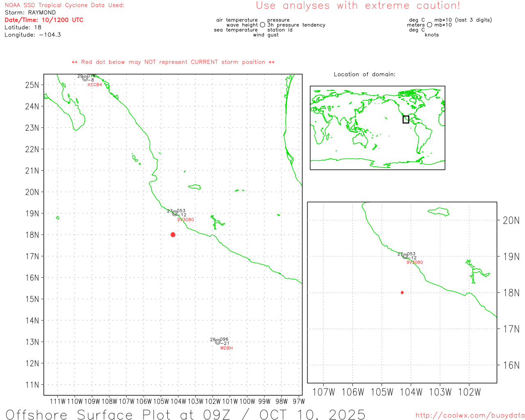Click the "100W" longitude axis label

247,402
